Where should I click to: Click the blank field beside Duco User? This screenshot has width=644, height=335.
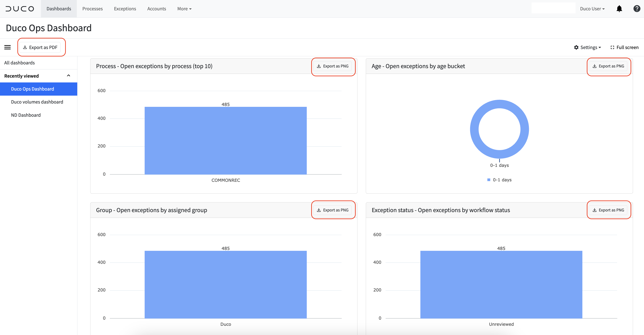(553, 8)
